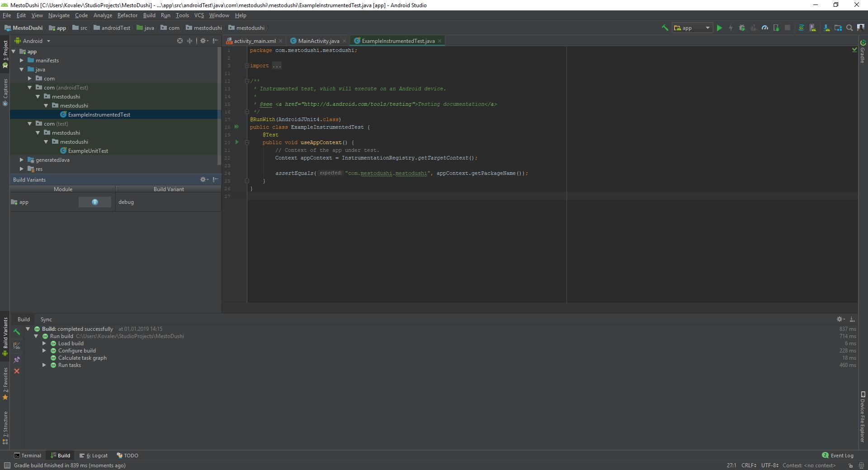Close build output with red X
Image resolution: width=868 pixels, height=470 pixels.
click(x=17, y=371)
